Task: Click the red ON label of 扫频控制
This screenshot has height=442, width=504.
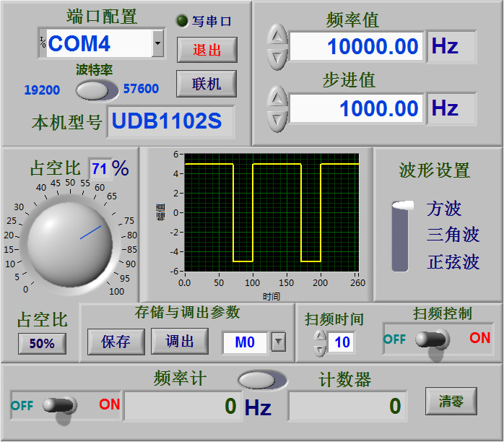Action: coord(479,338)
